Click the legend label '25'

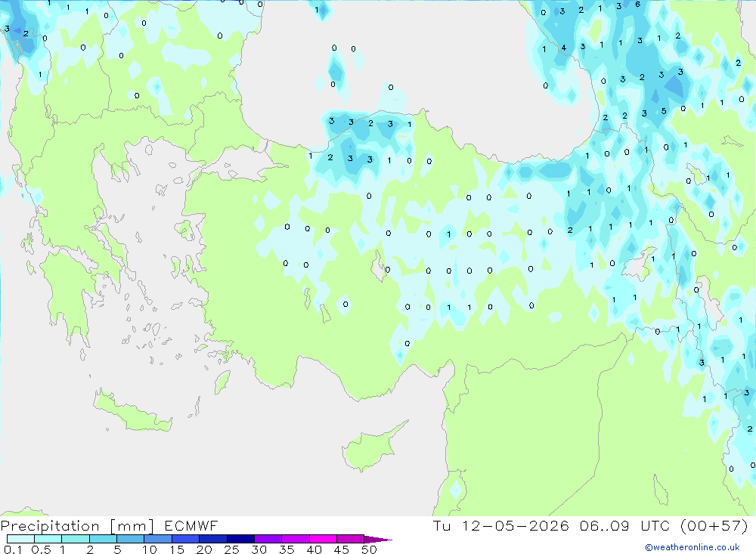point(231,549)
